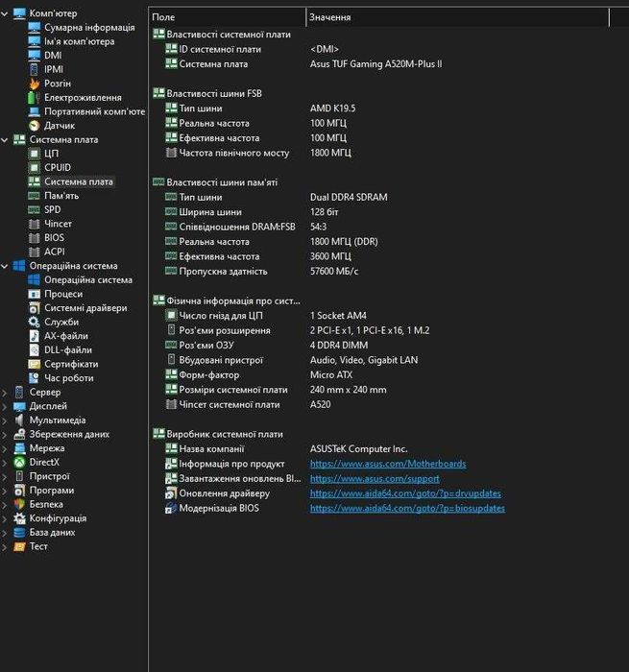Expand the Збереження даних node
Image resolution: width=629 pixels, height=672 pixels.
5,435
